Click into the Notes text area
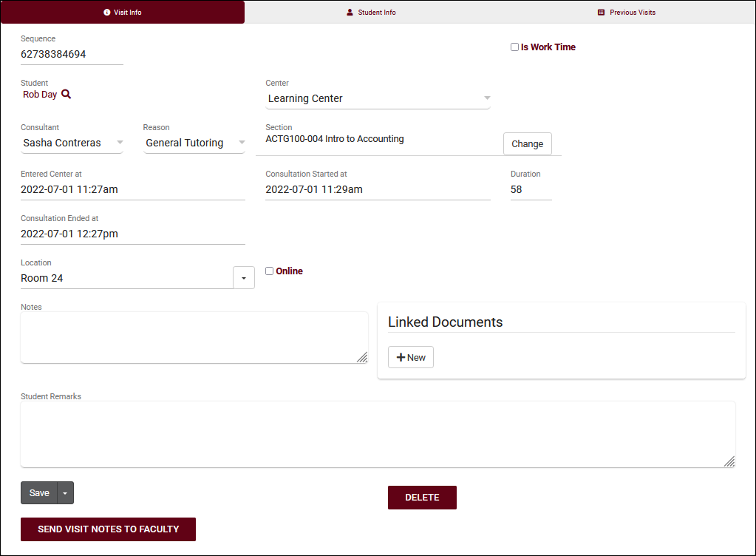 (194, 337)
